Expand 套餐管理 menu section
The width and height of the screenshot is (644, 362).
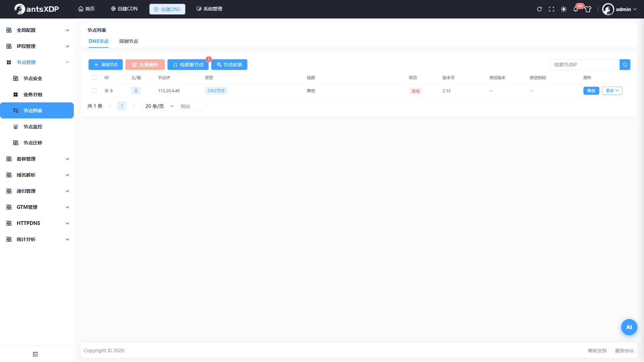[37, 159]
